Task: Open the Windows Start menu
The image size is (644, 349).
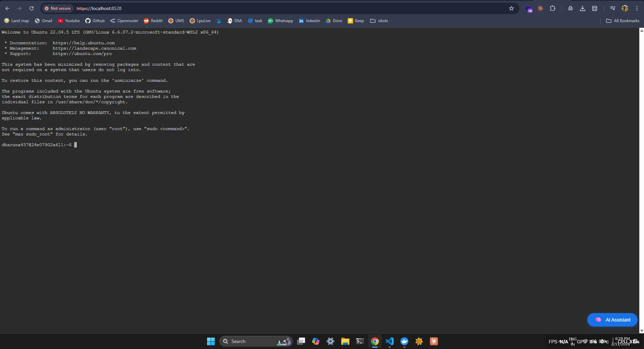Action: coord(210,341)
